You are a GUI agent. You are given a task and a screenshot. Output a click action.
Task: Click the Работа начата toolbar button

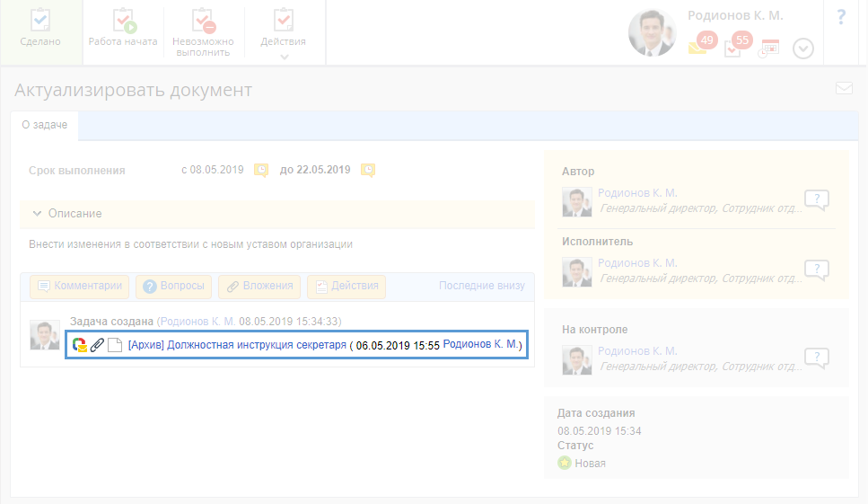pos(123,31)
